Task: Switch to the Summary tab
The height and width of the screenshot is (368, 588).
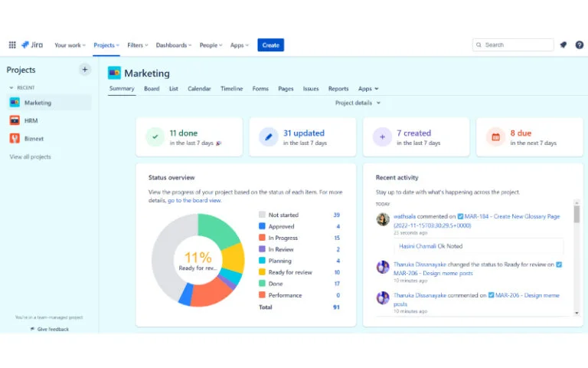Action: pos(122,89)
